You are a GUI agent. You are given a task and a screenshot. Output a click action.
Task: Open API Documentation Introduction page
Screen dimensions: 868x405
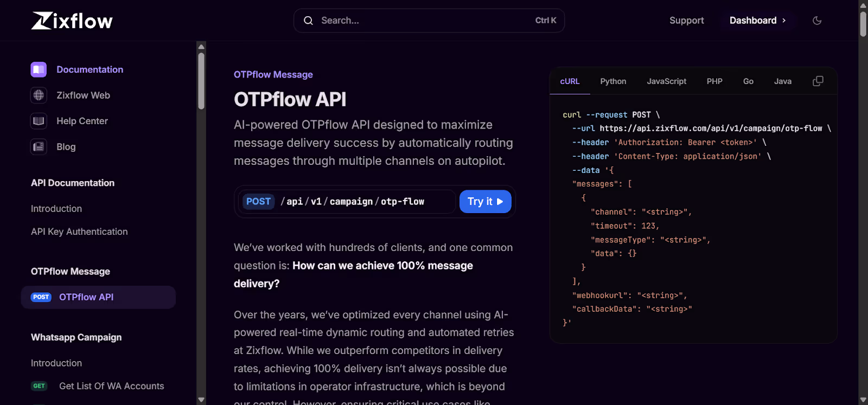point(56,209)
